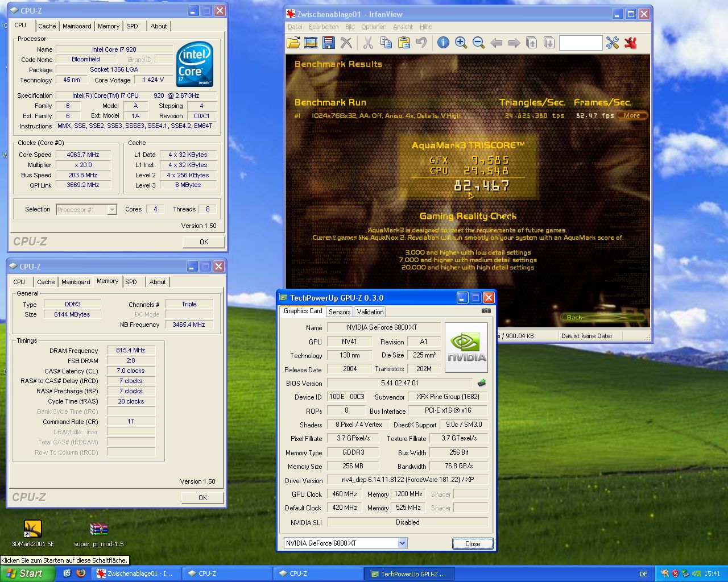Screen dimensions: 728x582
Task: Open the Optionen menu in IrfanView
Action: [374, 27]
